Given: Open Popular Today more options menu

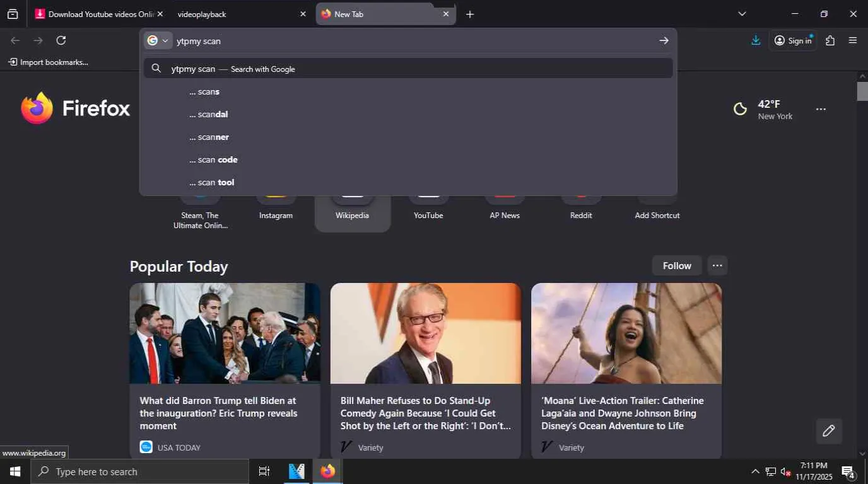Looking at the screenshot, I should point(717,265).
